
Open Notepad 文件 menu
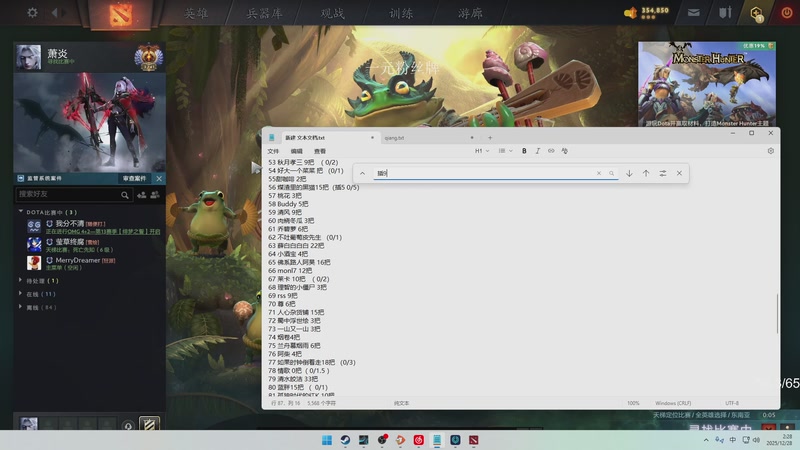tap(273, 151)
